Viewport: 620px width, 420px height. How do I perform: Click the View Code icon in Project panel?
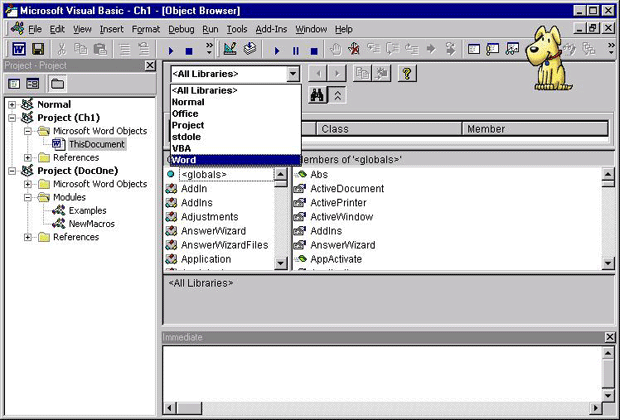coord(14,84)
